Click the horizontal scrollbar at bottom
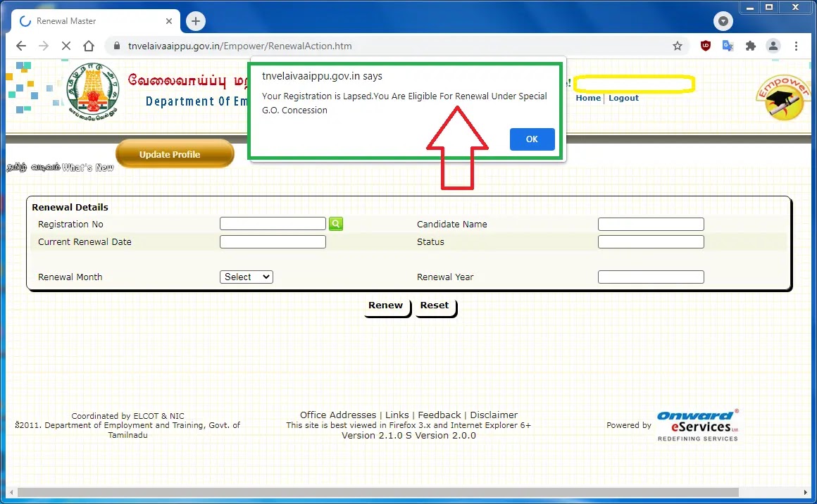This screenshot has height=504, width=817. pyautogui.click(x=378, y=492)
